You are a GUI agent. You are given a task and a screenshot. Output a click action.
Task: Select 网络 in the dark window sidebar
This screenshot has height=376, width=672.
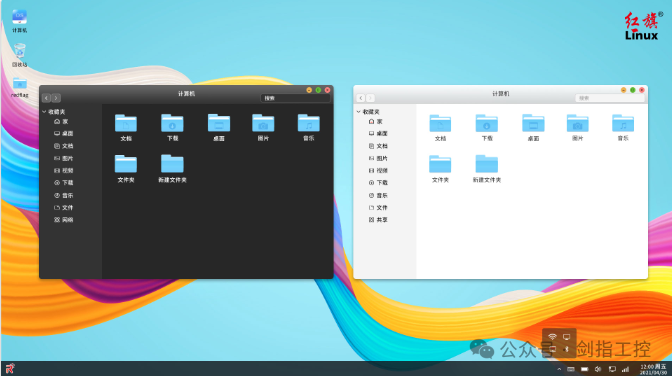pyautogui.click(x=63, y=220)
